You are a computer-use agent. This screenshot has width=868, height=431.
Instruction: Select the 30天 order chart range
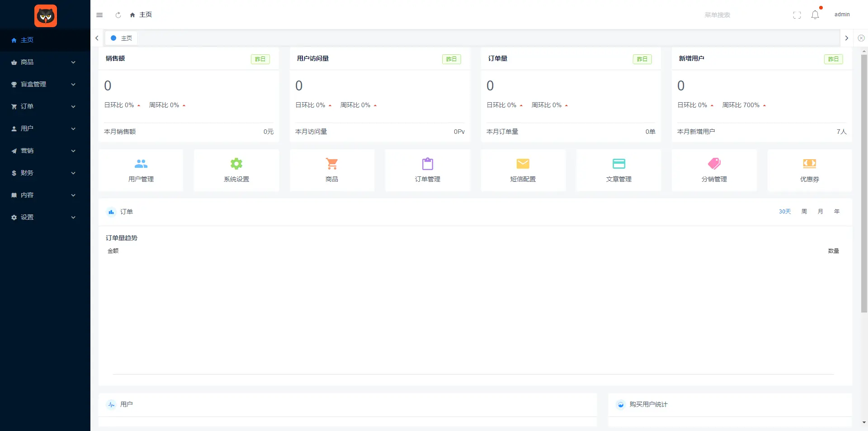(785, 212)
